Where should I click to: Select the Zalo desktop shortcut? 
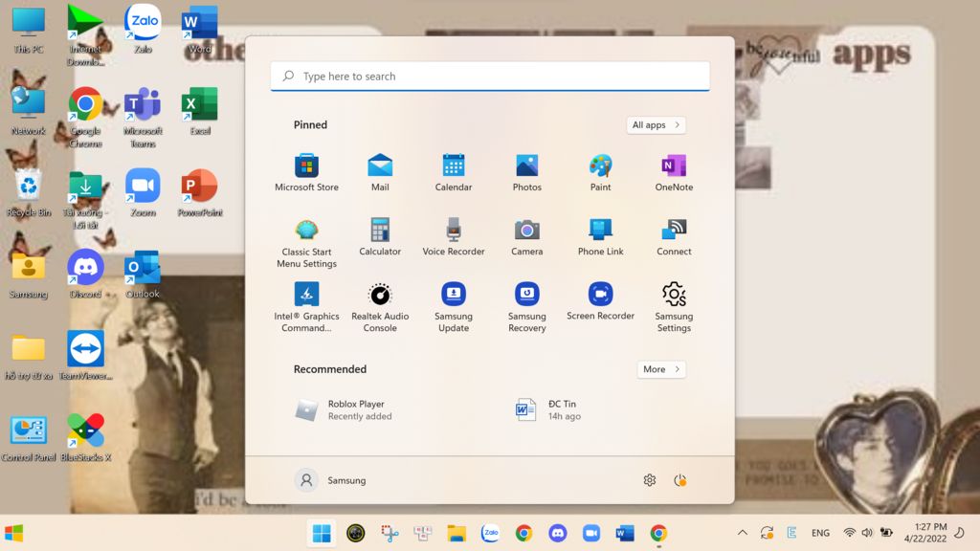[x=144, y=30]
